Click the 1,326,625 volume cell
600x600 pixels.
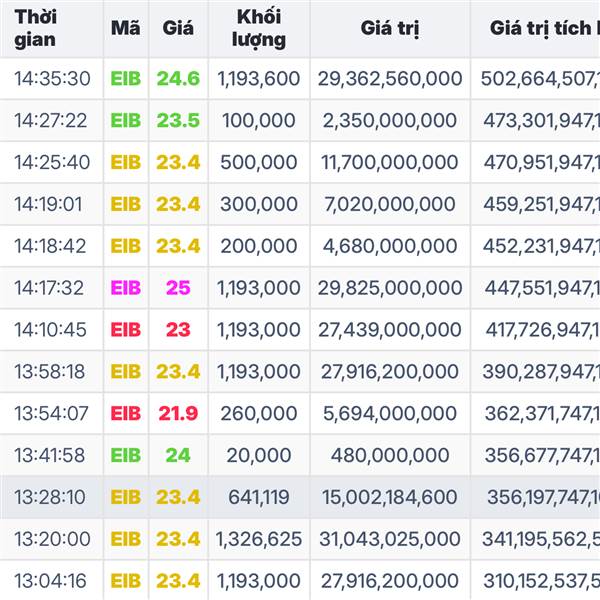(259, 539)
